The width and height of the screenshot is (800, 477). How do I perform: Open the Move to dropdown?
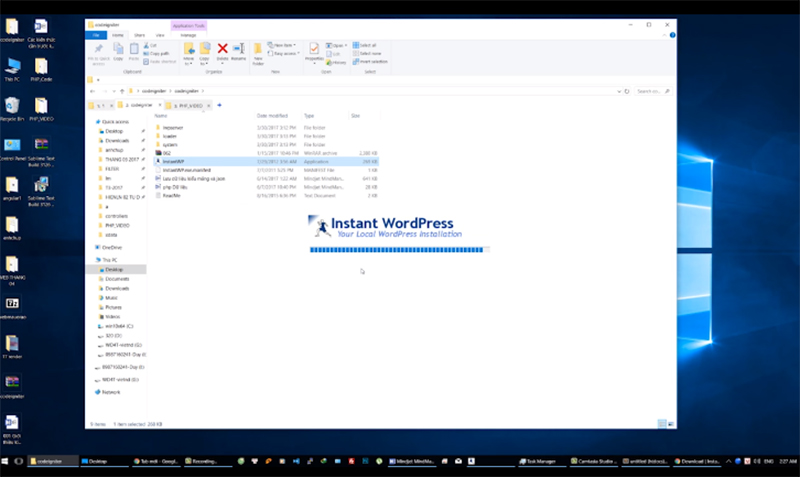(187, 50)
